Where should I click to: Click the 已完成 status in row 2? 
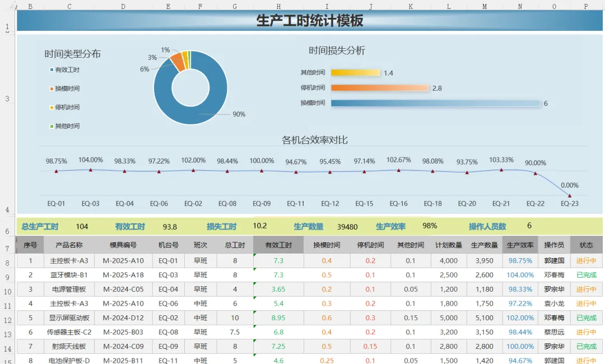(x=586, y=275)
